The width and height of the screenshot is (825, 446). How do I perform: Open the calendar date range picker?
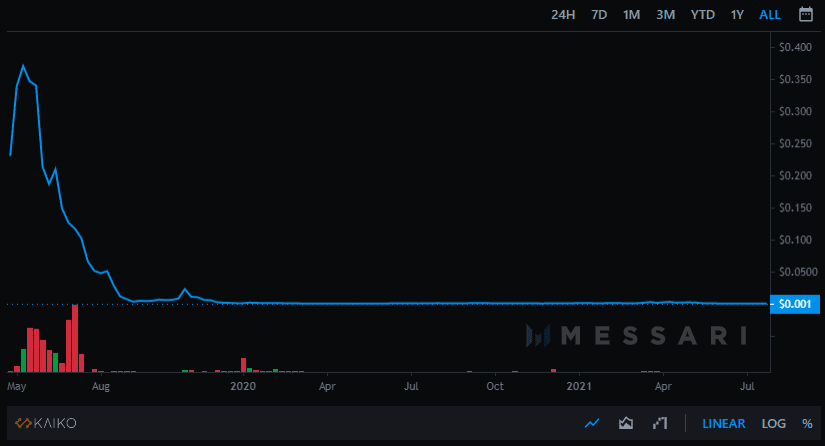pyautogui.click(x=806, y=14)
